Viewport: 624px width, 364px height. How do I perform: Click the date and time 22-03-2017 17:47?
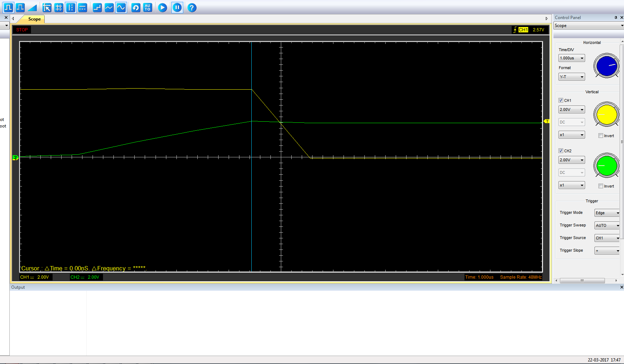604,360
